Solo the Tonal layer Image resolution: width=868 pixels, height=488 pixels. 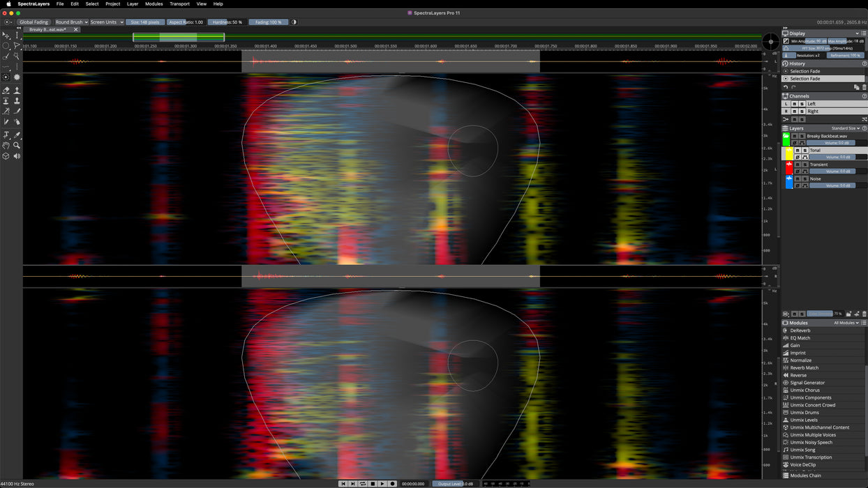coord(805,150)
